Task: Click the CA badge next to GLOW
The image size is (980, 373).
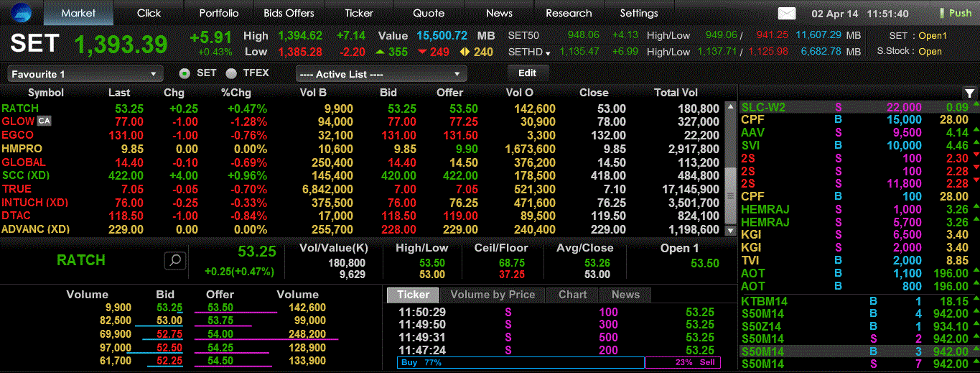Action: [45, 121]
